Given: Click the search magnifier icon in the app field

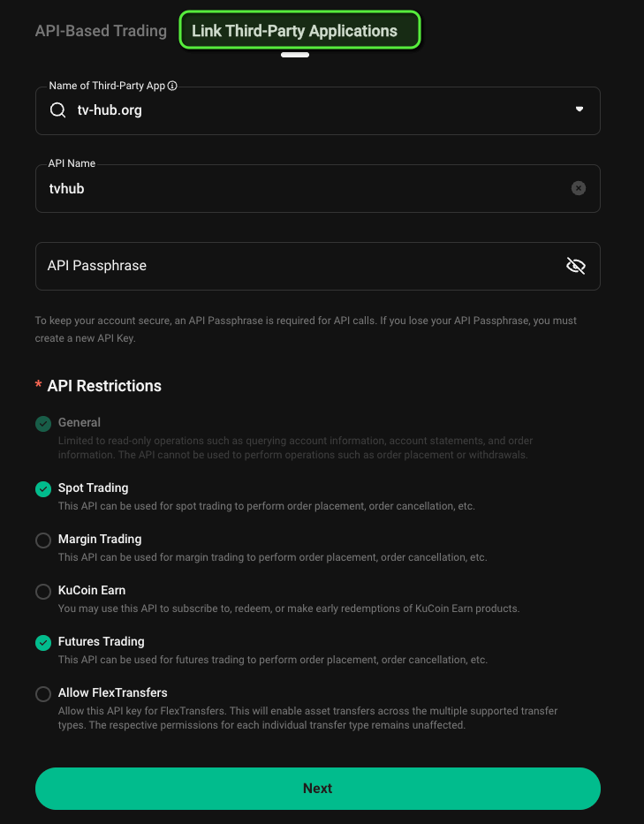Looking at the screenshot, I should pos(57,110).
